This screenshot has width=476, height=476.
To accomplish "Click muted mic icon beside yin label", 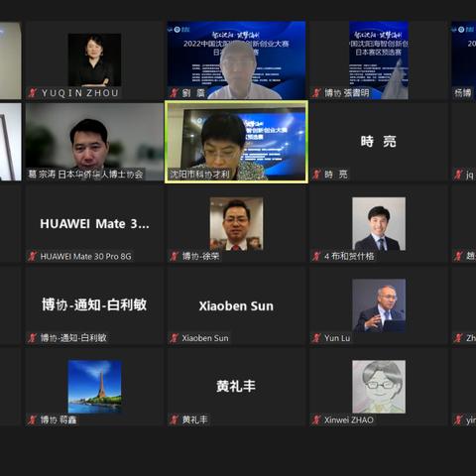I will click(458, 419).
